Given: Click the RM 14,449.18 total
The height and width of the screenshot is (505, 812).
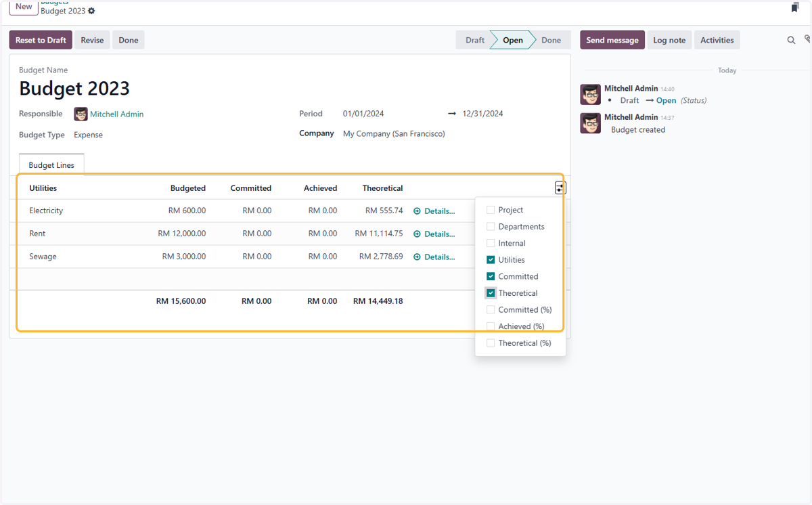Looking at the screenshot, I should click(x=378, y=301).
